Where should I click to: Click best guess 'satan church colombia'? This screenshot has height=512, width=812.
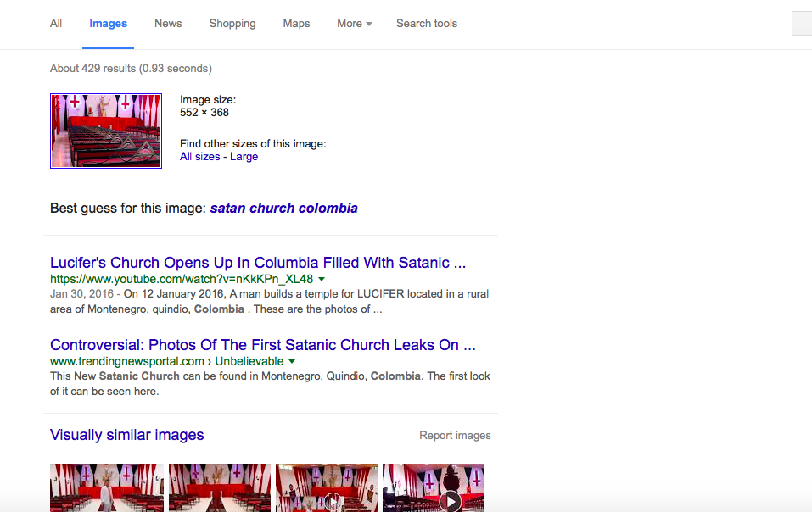click(x=284, y=209)
